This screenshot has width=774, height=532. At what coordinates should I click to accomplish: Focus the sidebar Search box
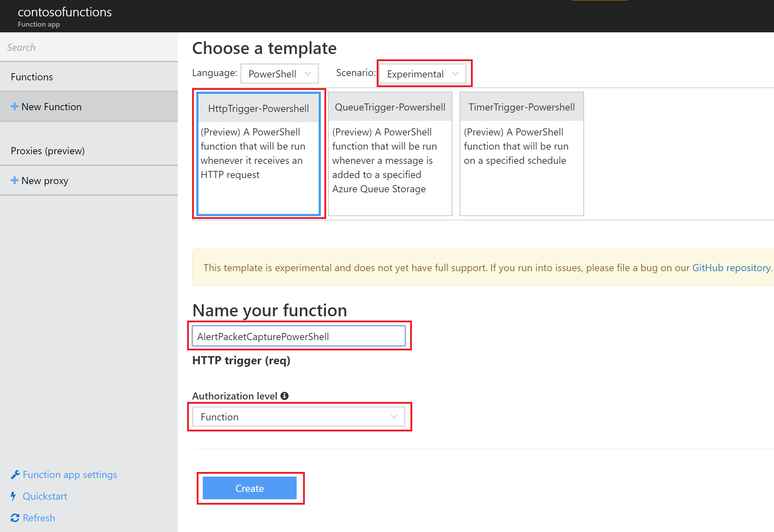89,47
